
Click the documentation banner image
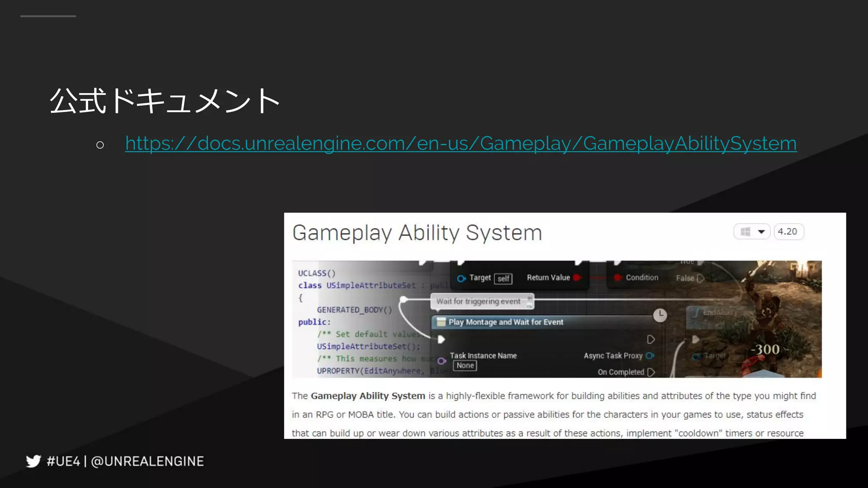click(556, 319)
